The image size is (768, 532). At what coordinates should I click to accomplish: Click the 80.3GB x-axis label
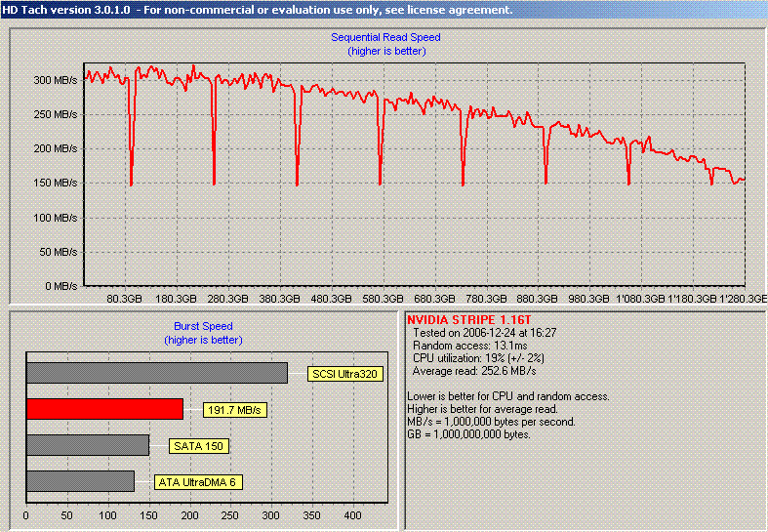125,300
